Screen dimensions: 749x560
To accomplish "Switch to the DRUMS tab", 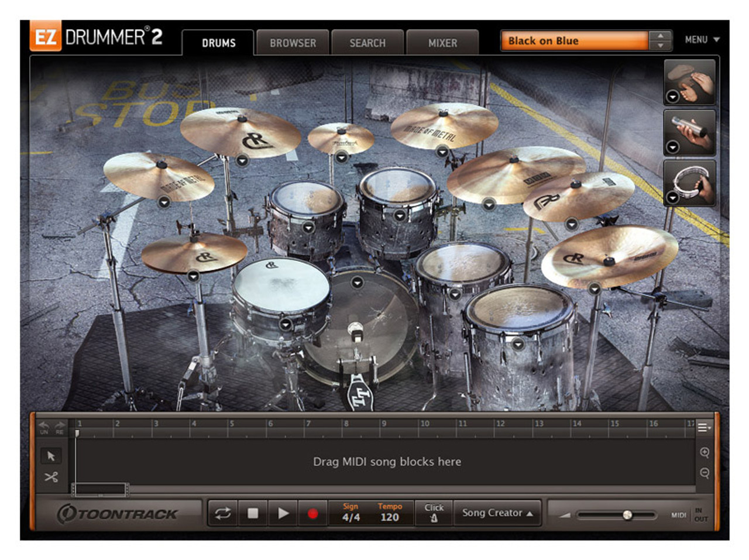I will click(218, 43).
